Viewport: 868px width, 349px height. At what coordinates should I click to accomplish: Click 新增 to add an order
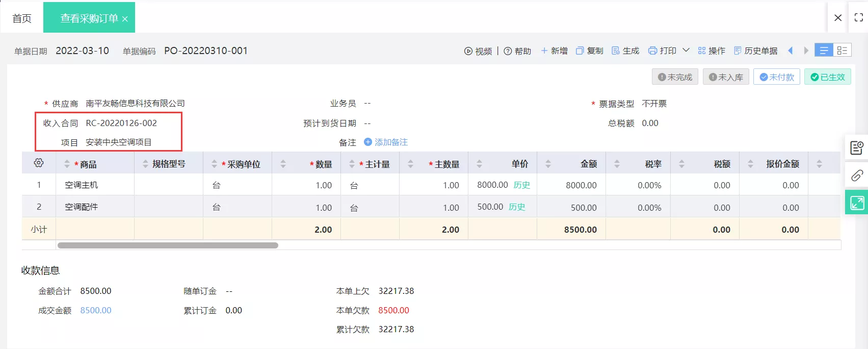tap(554, 51)
